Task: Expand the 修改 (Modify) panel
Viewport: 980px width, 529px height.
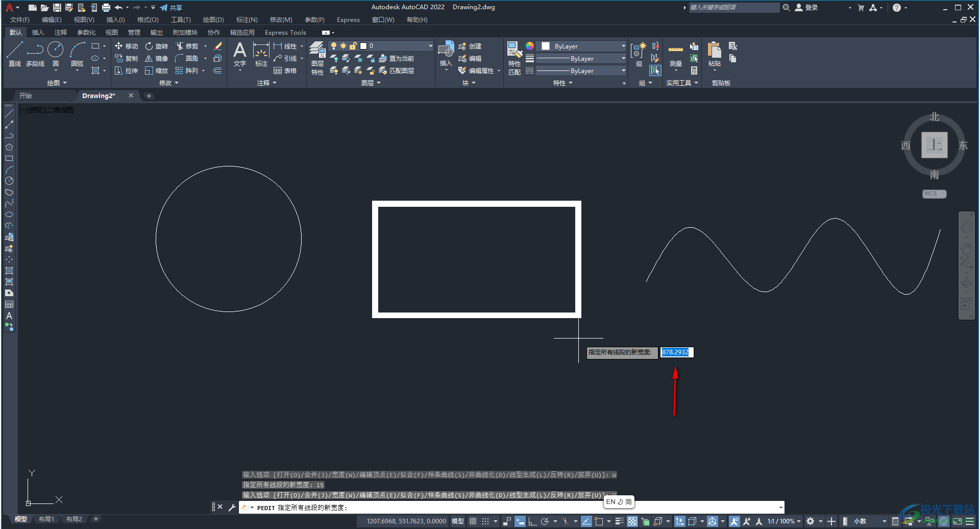Action: 168,83
